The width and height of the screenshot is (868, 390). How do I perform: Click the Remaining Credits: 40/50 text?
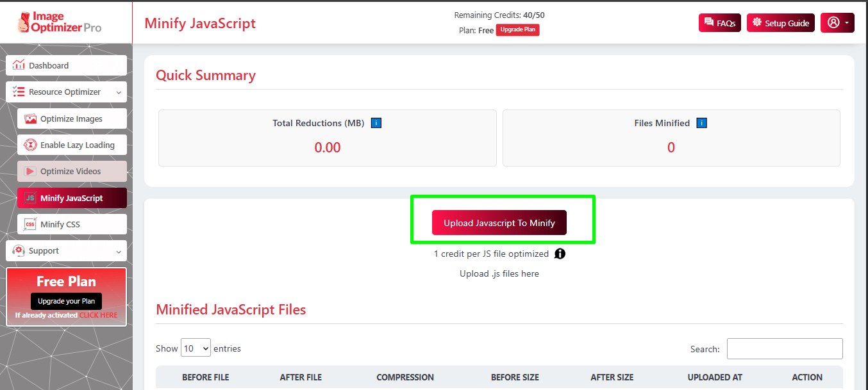[499, 15]
